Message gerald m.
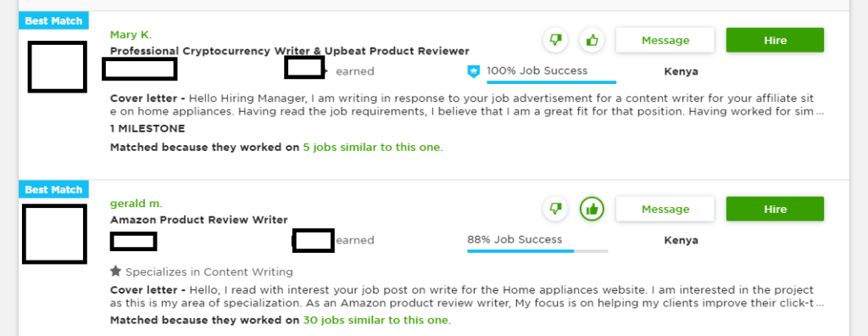The height and width of the screenshot is (336, 868). point(665,209)
